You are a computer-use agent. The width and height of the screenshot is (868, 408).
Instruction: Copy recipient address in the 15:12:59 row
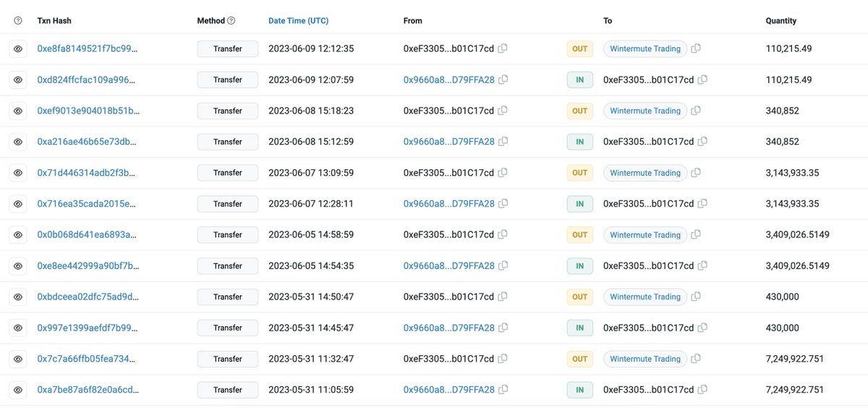pos(702,142)
